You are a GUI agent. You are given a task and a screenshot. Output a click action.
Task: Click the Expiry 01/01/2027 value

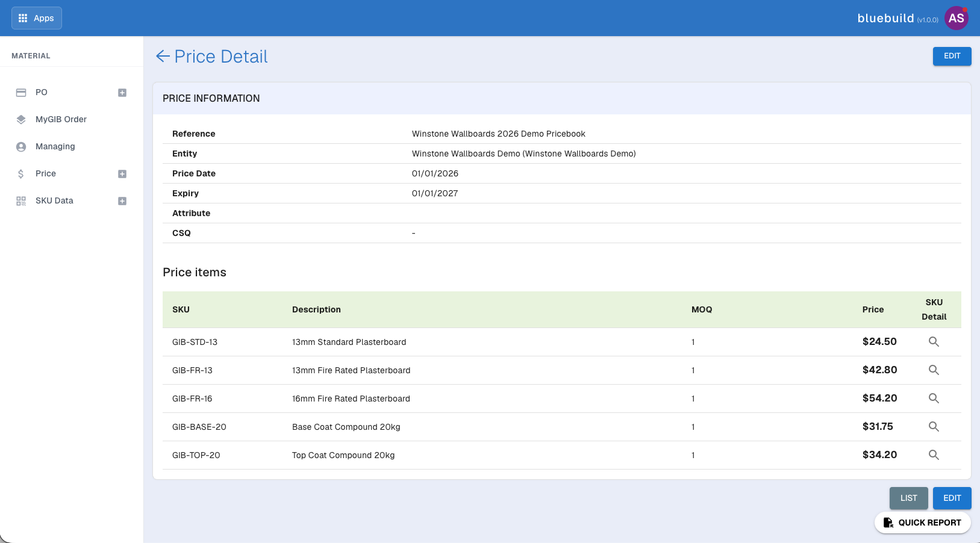click(435, 193)
